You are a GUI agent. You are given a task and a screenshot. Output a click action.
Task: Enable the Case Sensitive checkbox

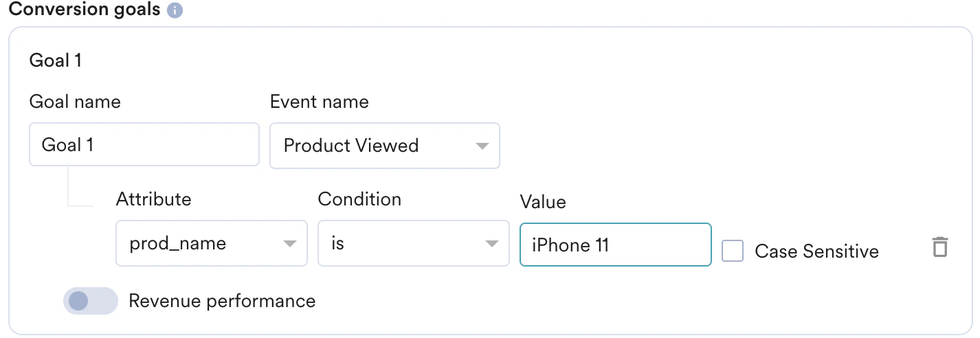pyautogui.click(x=733, y=251)
